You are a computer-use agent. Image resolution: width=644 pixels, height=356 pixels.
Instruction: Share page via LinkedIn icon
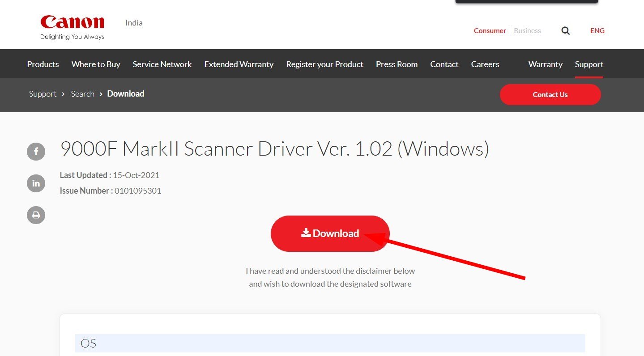36,183
